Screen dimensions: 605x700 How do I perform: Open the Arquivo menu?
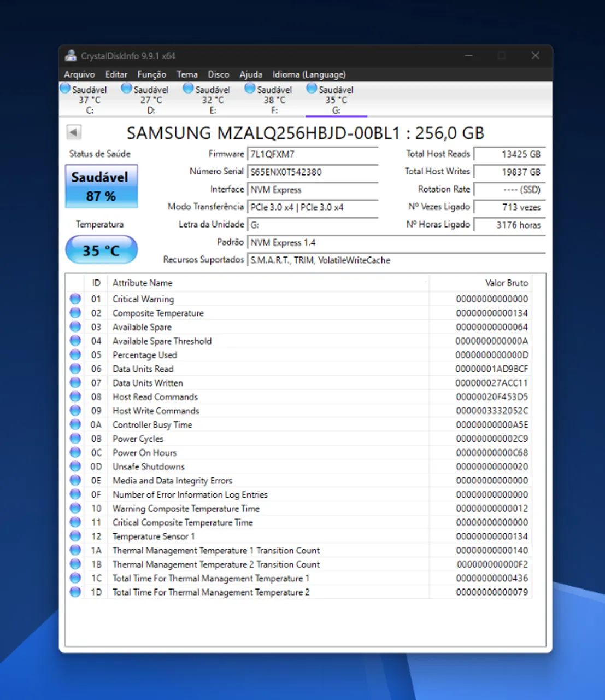coord(79,74)
